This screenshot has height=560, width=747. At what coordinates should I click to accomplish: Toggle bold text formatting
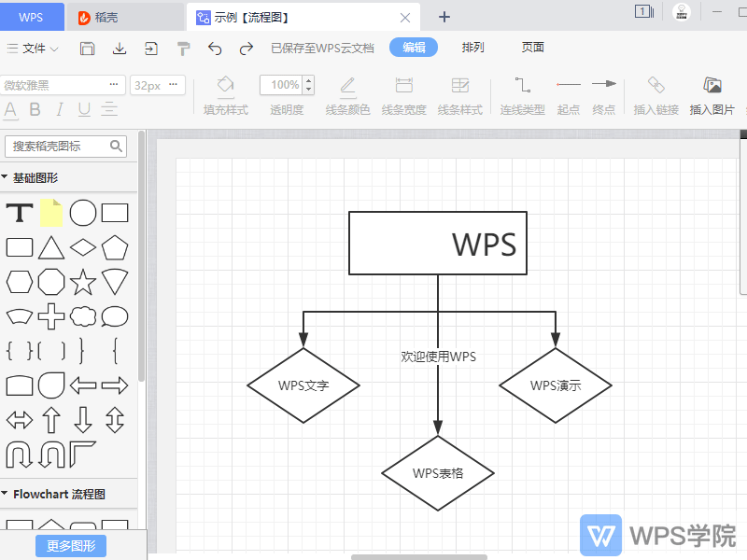coord(35,109)
